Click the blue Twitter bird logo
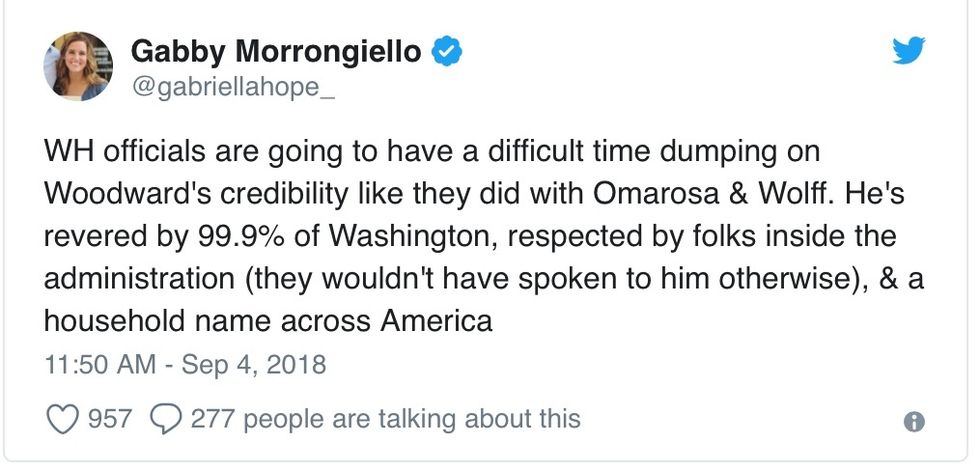The image size is (980, 465). click(908, 52)
